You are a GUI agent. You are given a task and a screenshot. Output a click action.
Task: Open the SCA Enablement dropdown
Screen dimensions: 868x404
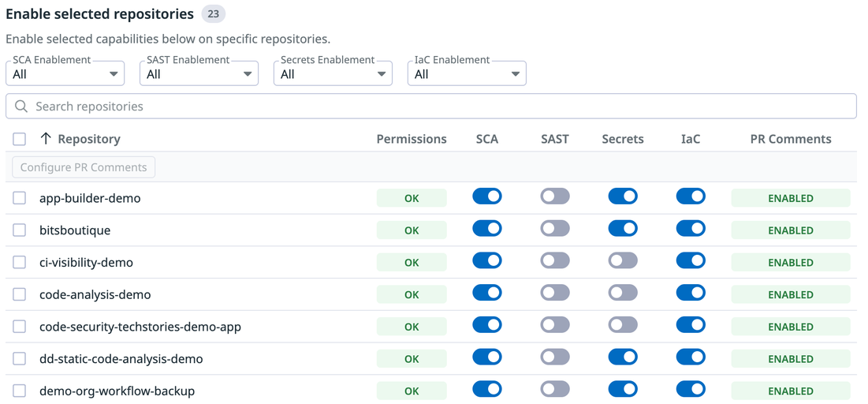pyautogui.click(x=65, y=73)
